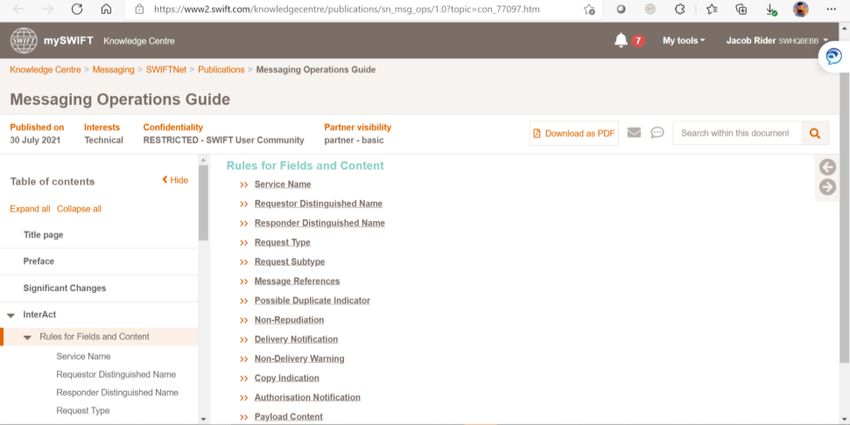Click table of contents scrollbar thumb
The image size is (850, 425).
point(203,202)
